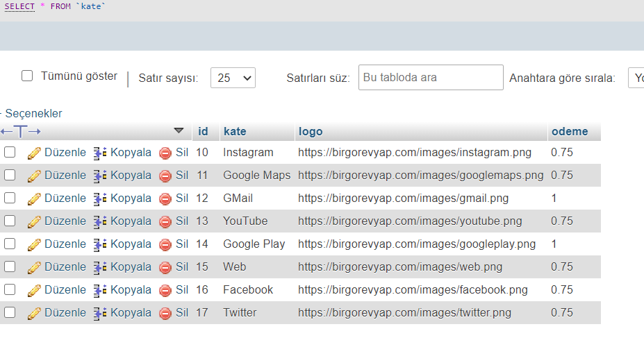Click the column options triangle in table header

coord(179,131)
